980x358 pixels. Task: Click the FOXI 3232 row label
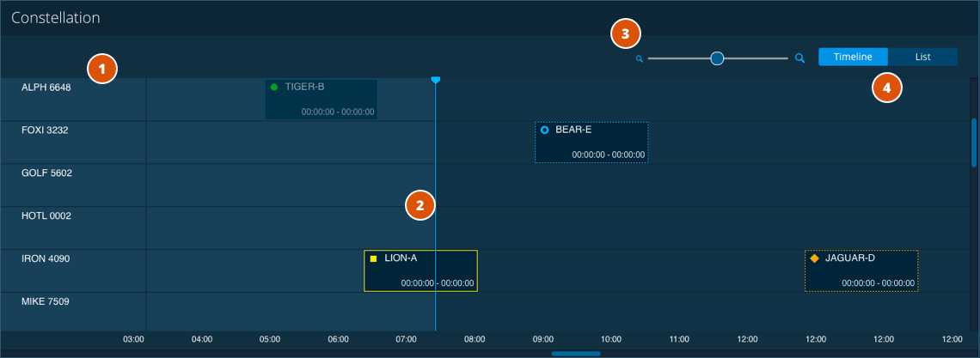pos(45,130)
